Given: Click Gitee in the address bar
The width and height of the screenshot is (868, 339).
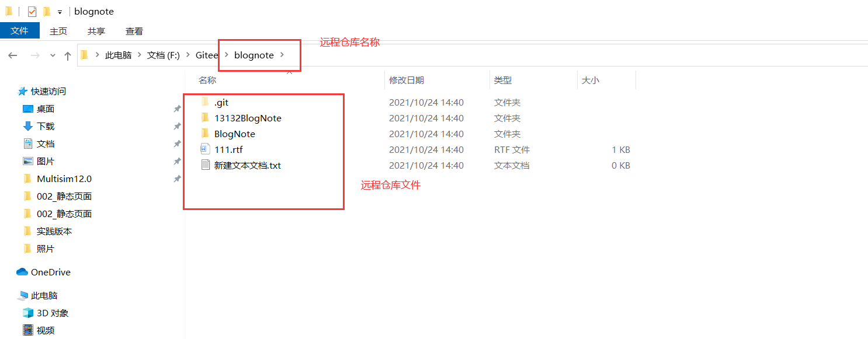Looking at the screenshot, I should pos(207,55).
